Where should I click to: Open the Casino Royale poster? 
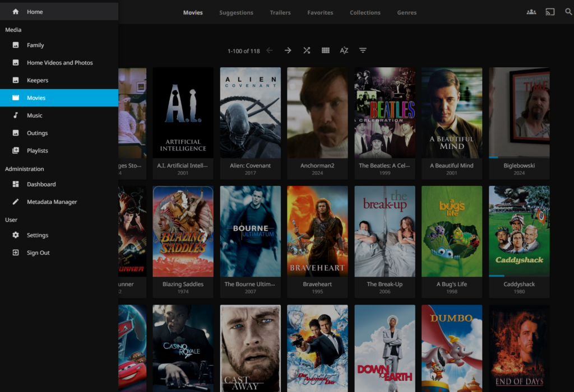[x=183, y=348]
